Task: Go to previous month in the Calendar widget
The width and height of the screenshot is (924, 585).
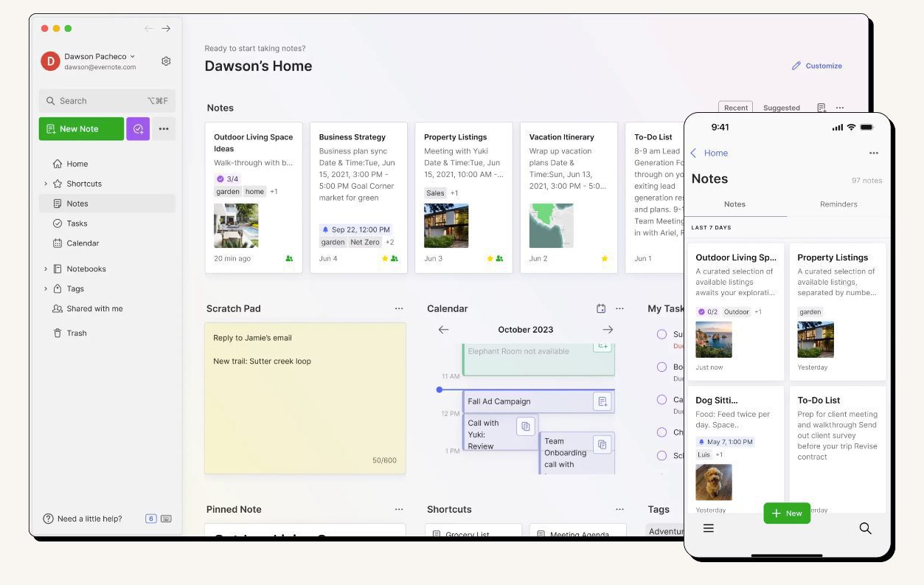Action: [443, 330]
